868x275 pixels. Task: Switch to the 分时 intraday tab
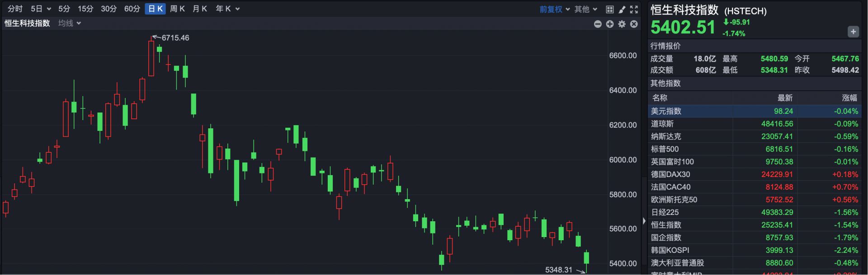point(15,9)
